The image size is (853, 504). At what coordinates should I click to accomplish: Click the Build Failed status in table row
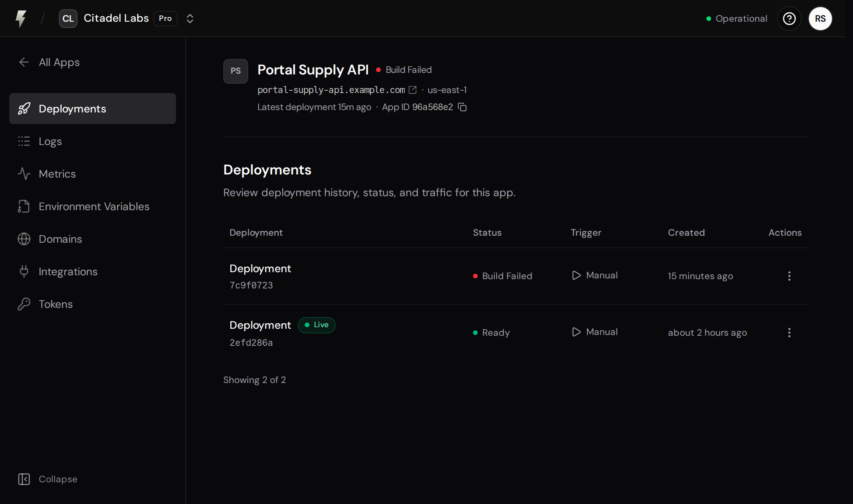(x=503, y=276)
